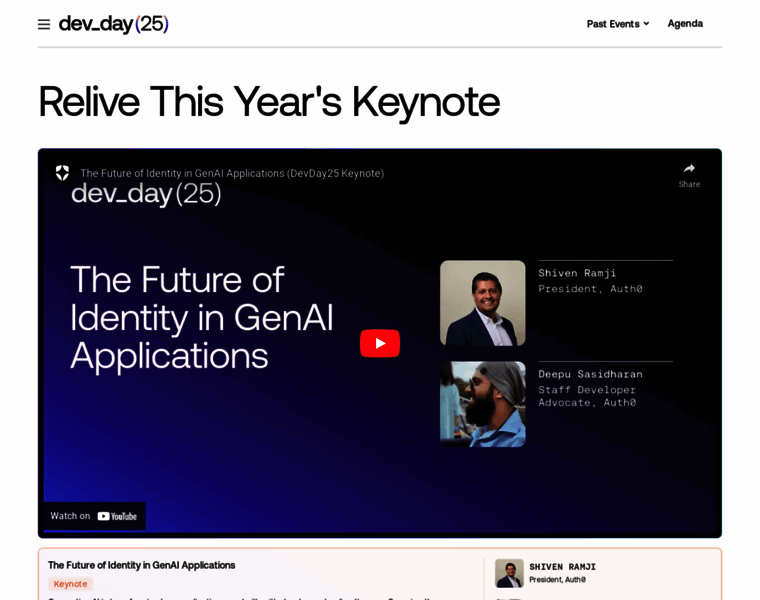Click the YouTube logo in video corner
760x600 pixels.
pyautogui.click(x=117, y=516)
